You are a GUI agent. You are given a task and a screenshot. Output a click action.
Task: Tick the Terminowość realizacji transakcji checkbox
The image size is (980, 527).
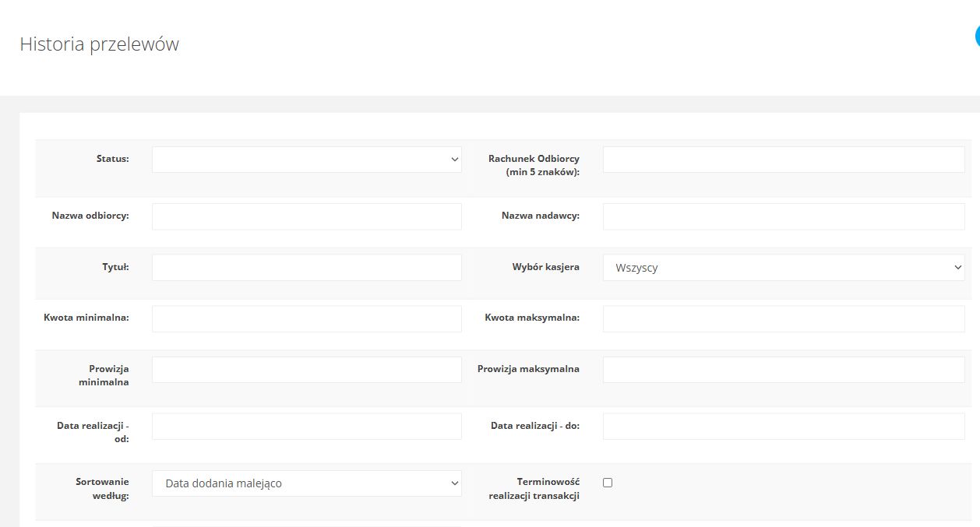click(608, 483)
